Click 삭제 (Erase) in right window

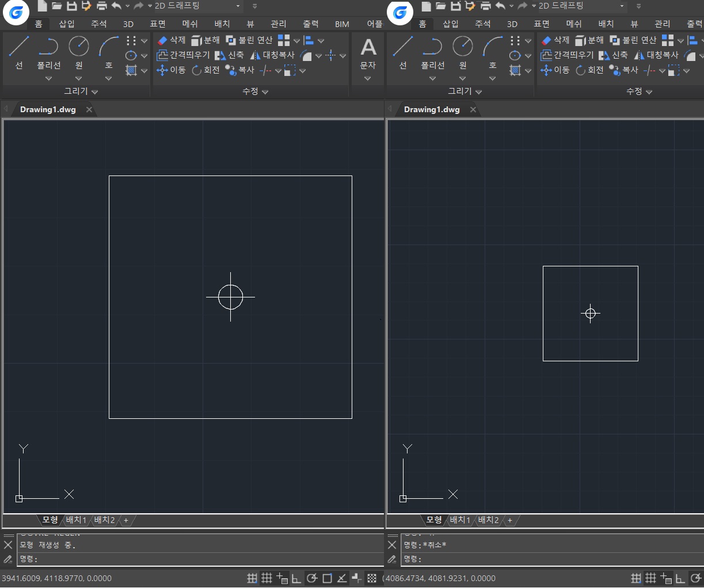(555, 40)
